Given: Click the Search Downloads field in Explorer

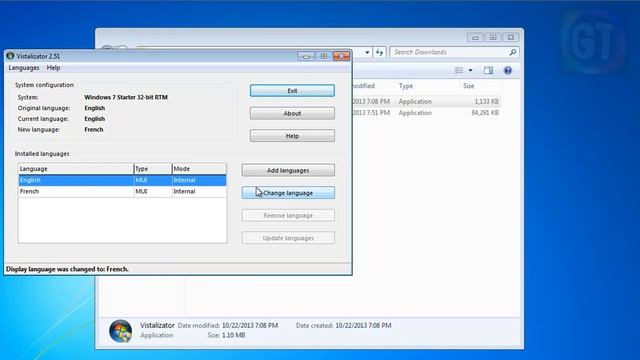Looking at the screenshot, I should pos(450,52).
